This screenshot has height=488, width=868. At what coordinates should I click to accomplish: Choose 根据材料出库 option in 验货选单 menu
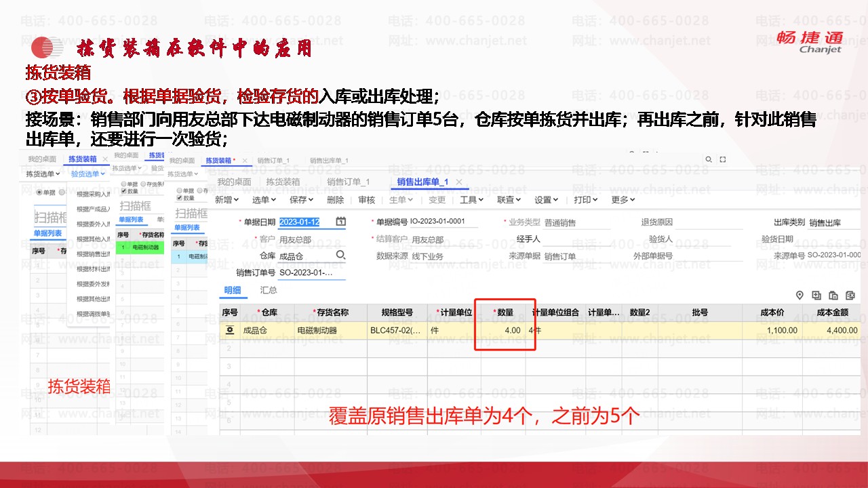(x=94, y=269)
